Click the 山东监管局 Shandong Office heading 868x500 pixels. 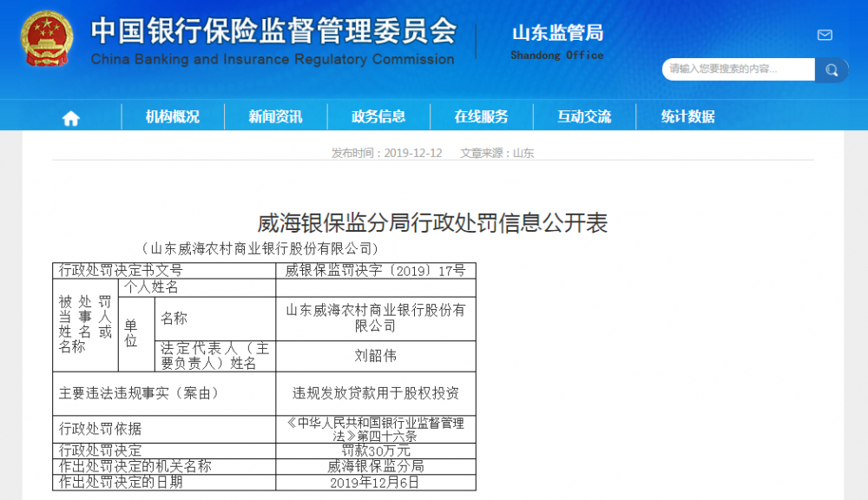point(557,42)
